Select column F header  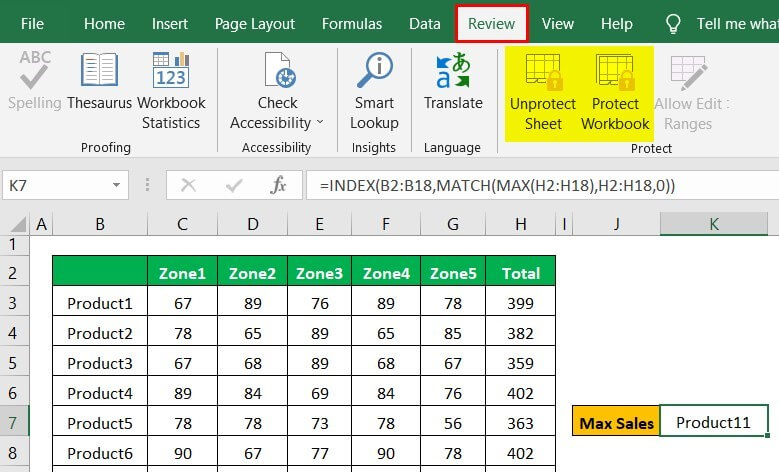click(386, 224)
